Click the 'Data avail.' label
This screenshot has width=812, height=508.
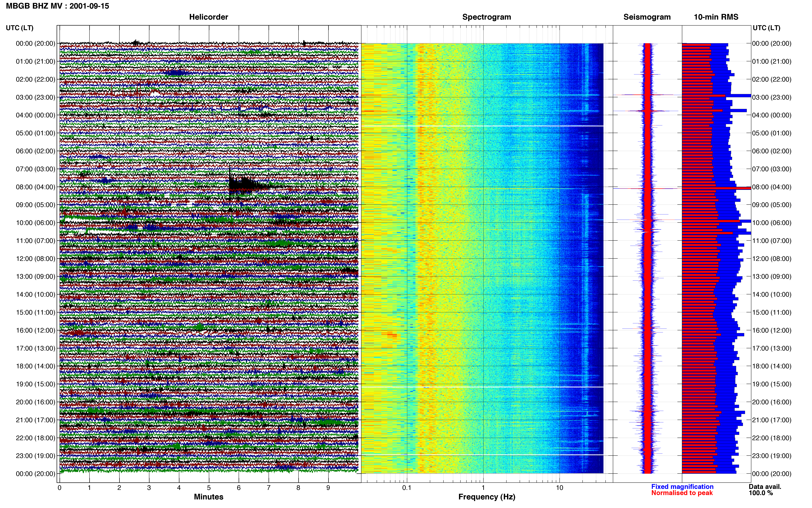(x=765, y=486)
